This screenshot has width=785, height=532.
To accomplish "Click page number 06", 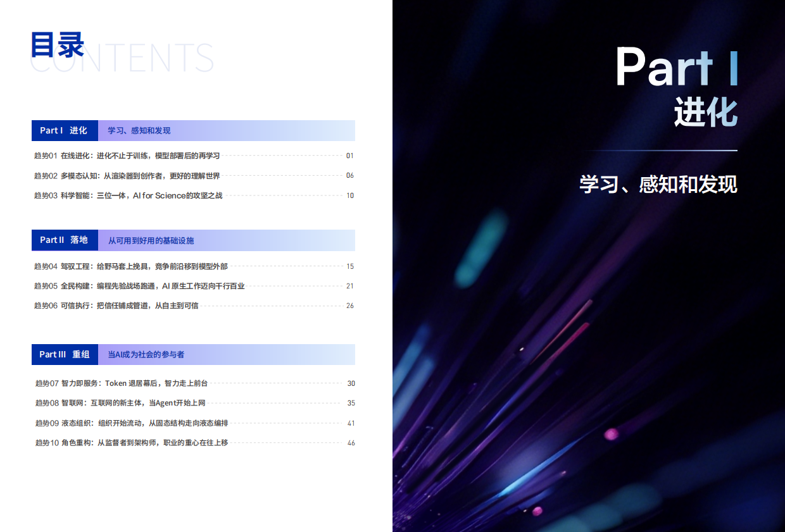I will coord(350,175).
